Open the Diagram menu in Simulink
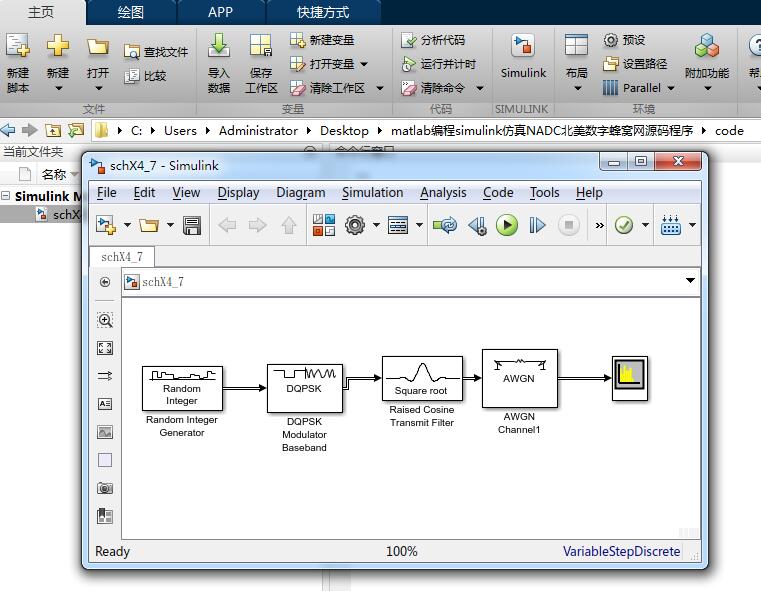Screen dimensions: 761x591 coord(301,193)
